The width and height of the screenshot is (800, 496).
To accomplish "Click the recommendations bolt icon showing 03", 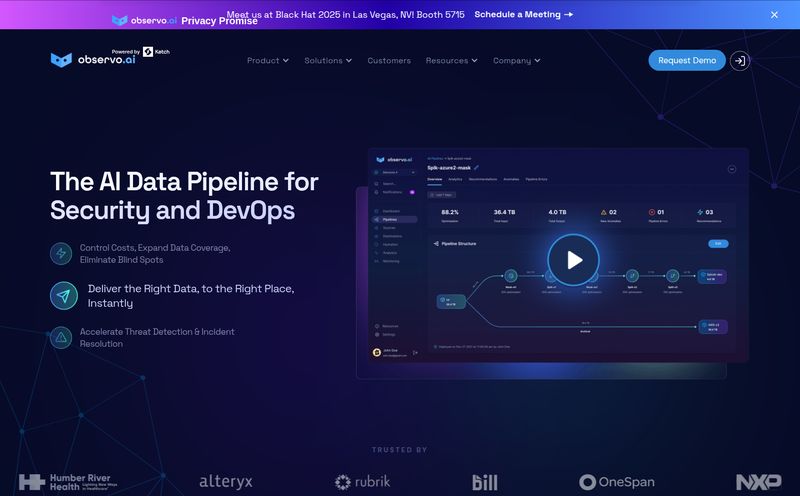I will tap(700, 212).
